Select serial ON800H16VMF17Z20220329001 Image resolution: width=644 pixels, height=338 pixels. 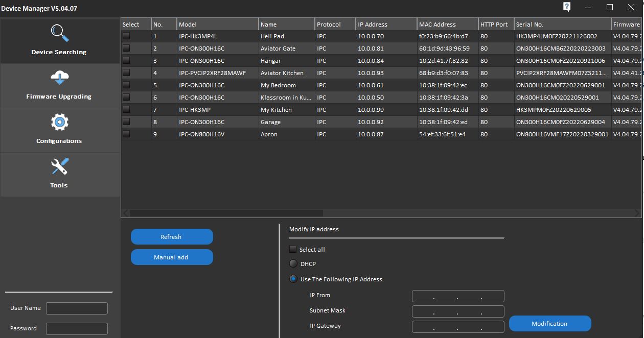[563, 134]
